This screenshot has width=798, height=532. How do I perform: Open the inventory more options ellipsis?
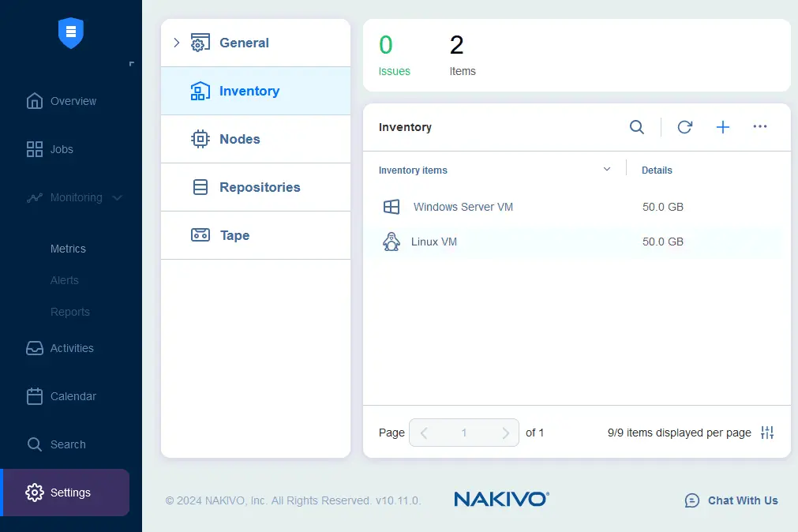click(760, 126)
